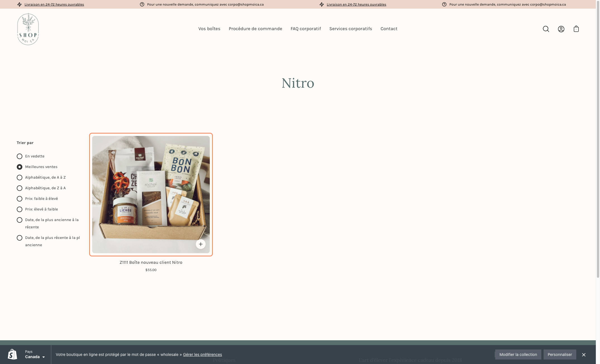Go to Procédure de commande

pos(255,29)
